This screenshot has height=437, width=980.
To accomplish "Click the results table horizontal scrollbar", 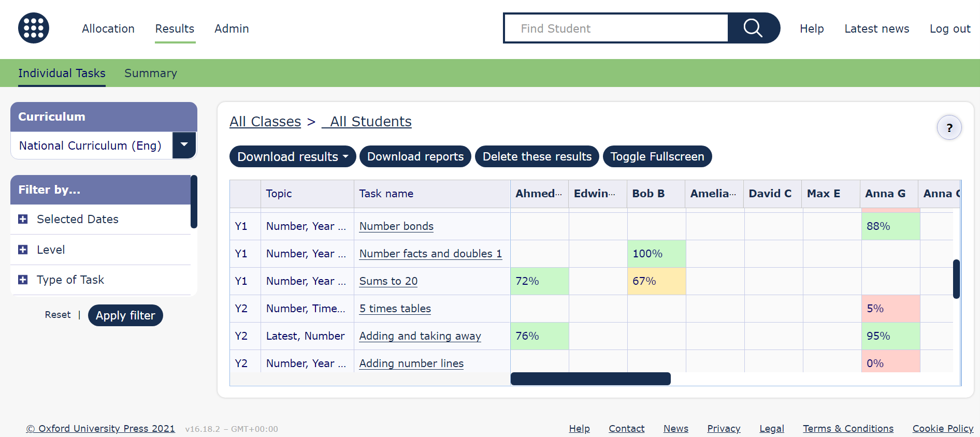I will tap(590, 378).
